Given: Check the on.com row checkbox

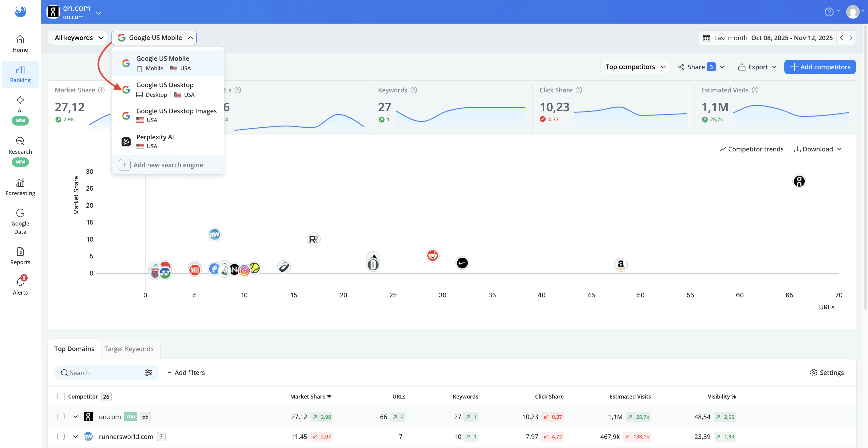Looking at the screenshot, I should [61, 417].
